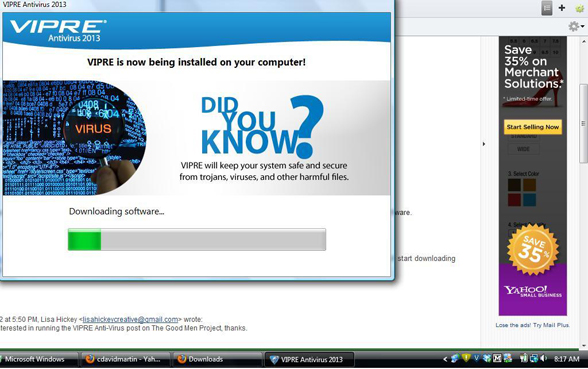Click the Dropbox tray icon
588x369 pixels.
tap(487, 358)
